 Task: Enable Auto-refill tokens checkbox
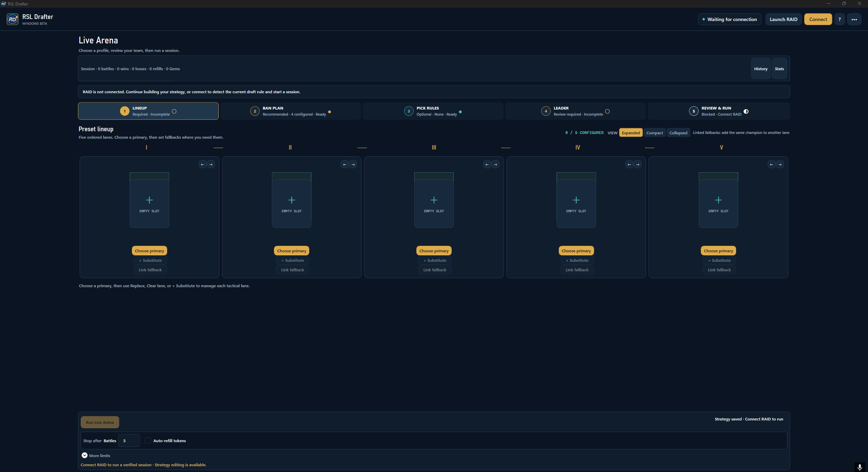(148, 440)
